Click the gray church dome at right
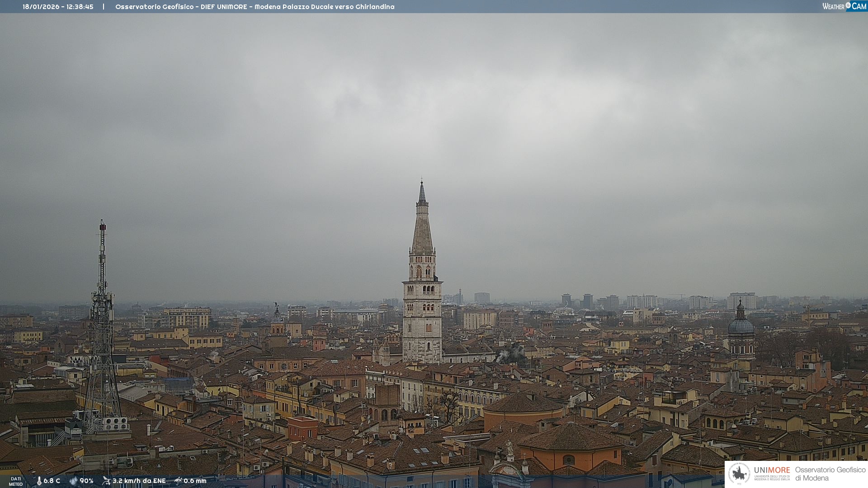This screenshot has width=868, height=488. tap(741, 325)
